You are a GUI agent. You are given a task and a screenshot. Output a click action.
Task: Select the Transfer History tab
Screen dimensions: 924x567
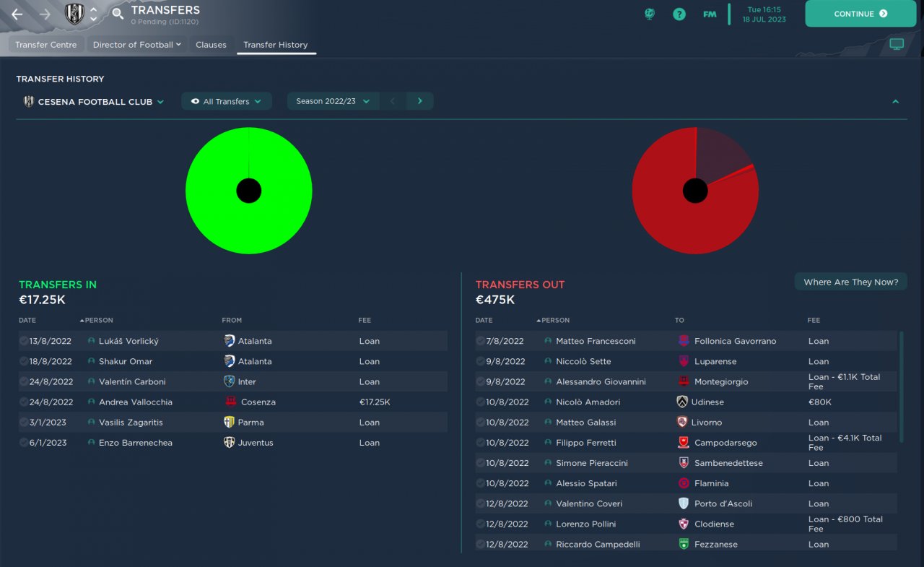(x=276, y=45)
